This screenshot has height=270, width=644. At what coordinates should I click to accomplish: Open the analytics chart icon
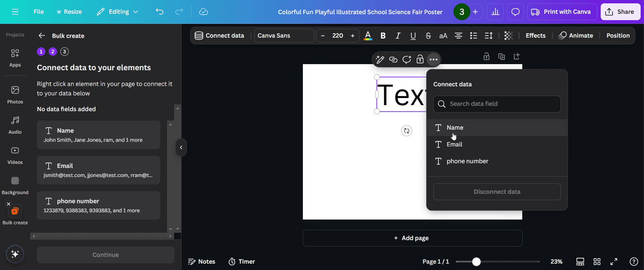(x=495, y=12)
